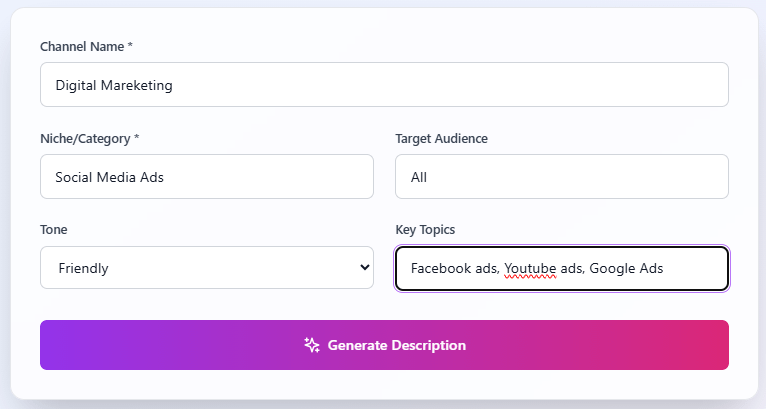
Task: Click the sparkle icon on Generate button
Action: click(312, 345)
